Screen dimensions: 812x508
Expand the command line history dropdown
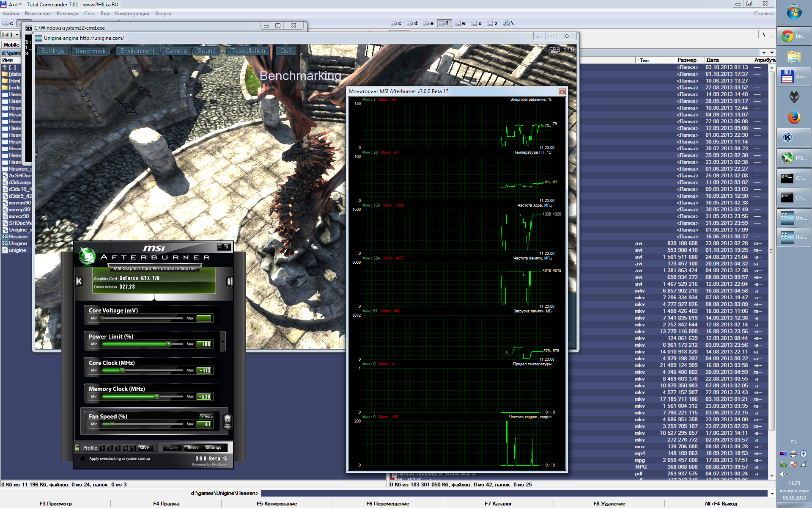(x=772, y=493)
